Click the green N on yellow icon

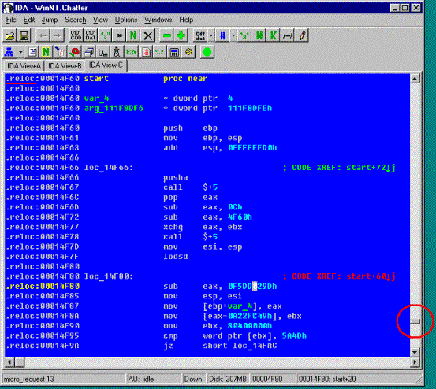click(46, 52)
